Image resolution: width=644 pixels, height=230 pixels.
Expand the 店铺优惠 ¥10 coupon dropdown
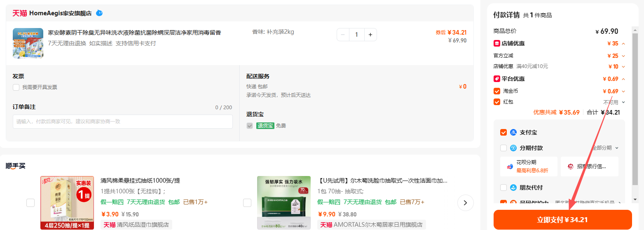coord(623,66)
